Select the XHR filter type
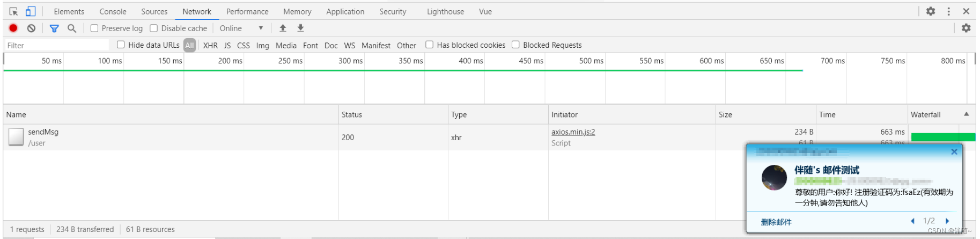The height and width of the screenshot is (239, 980). click(x=210, y=45)
